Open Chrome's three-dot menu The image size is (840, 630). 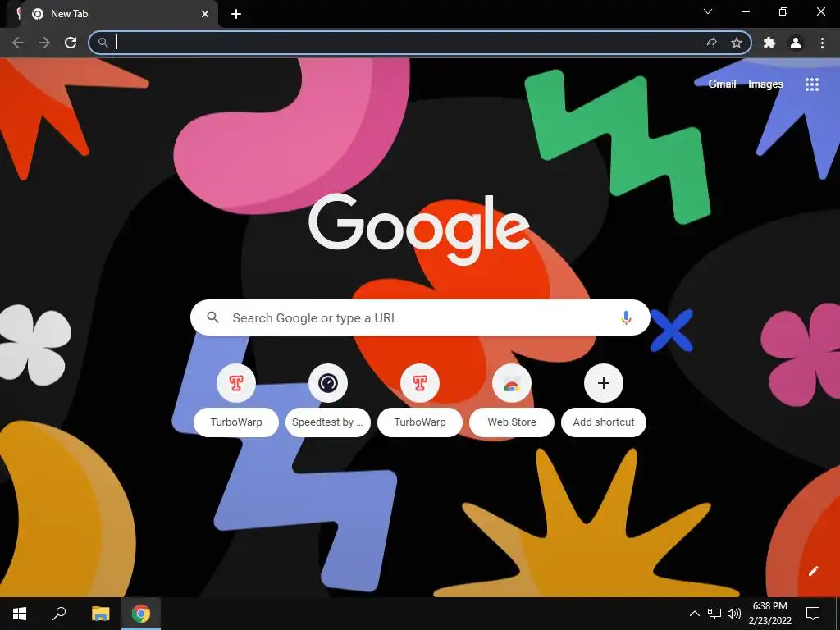822,43
